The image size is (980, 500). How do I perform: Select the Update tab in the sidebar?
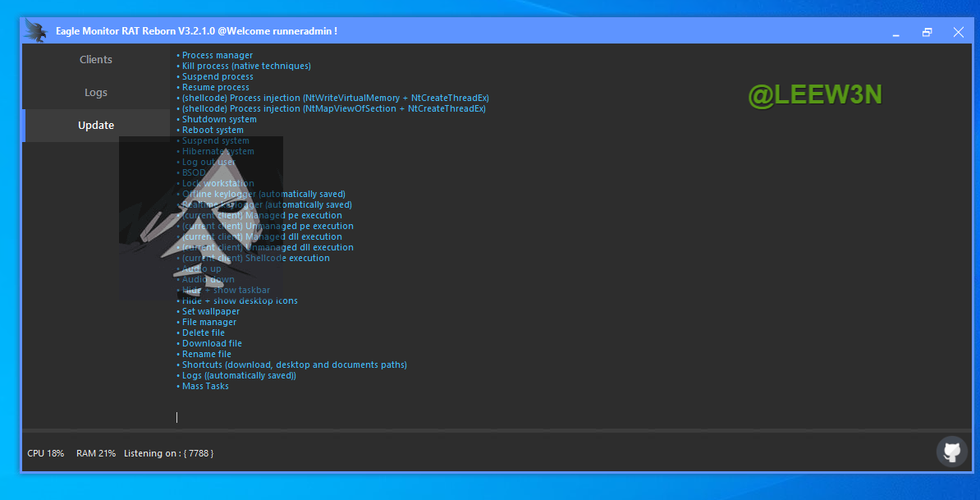coord(96,126)
